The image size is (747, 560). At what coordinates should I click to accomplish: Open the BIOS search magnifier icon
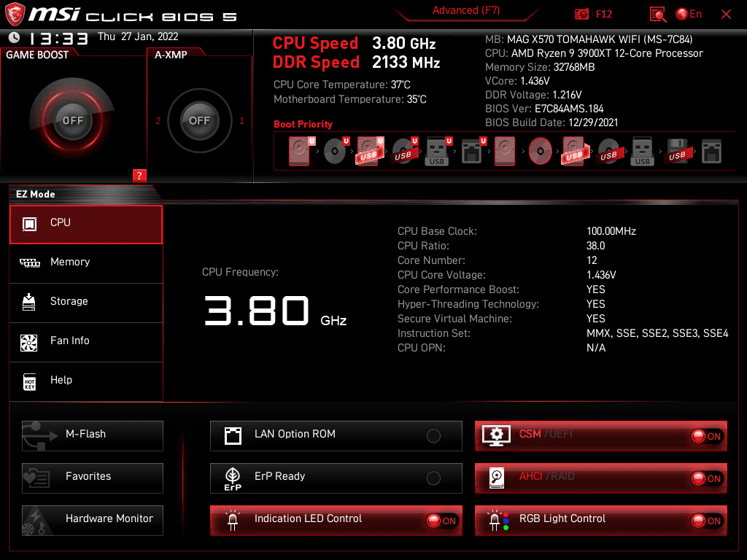click(658, 15)
